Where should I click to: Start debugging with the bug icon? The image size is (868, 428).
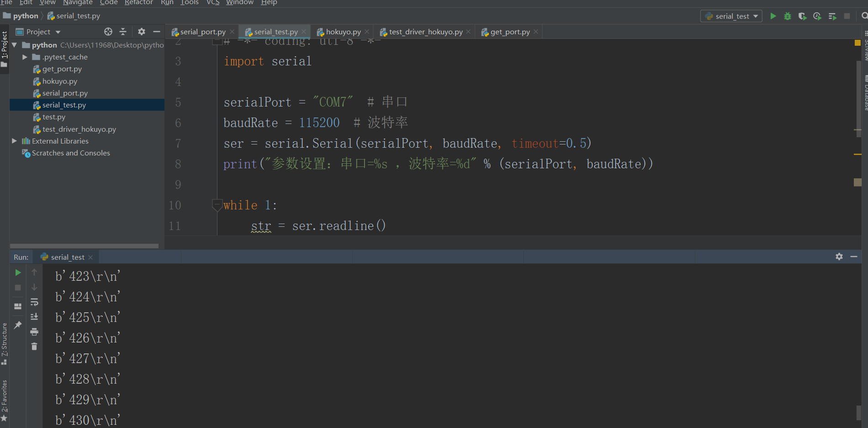click(788, 16)
